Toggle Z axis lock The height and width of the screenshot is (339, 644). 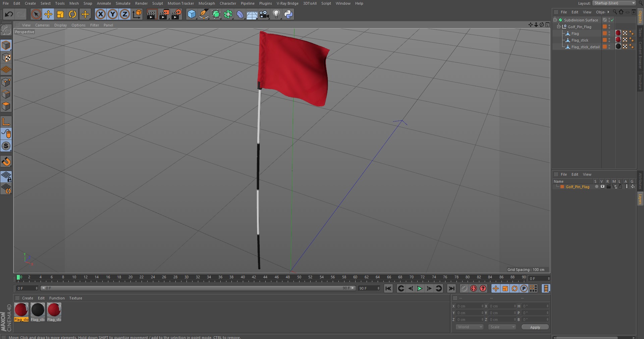click(x=125, y=14)
